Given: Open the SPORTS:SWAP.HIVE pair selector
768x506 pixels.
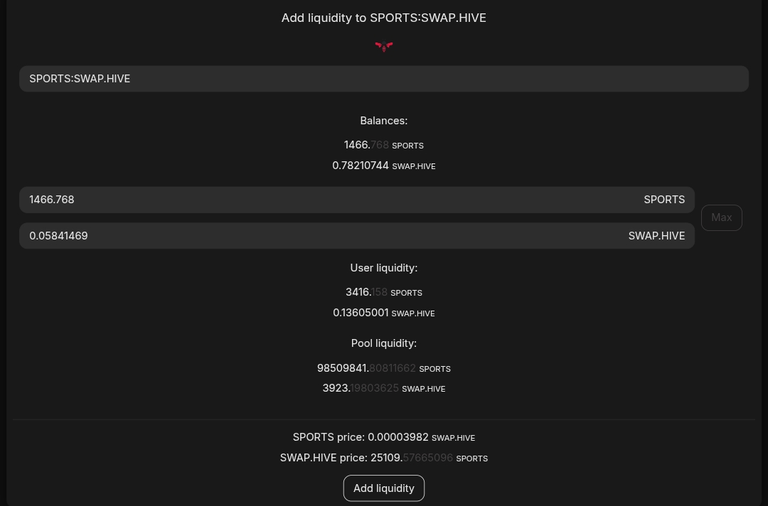Looking at the screenshot, I should [384, 79].
